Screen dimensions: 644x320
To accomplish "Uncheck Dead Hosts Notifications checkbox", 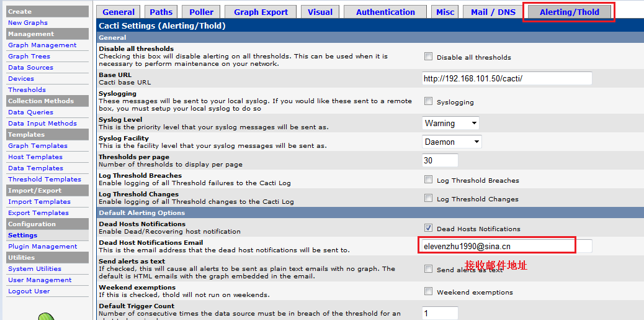I will tap(428, 228).
